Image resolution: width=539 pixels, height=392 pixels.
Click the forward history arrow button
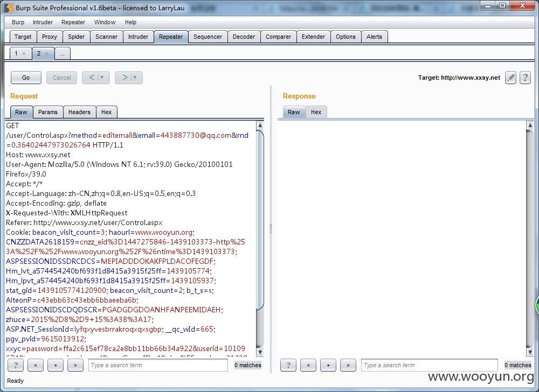coord(125,78)
